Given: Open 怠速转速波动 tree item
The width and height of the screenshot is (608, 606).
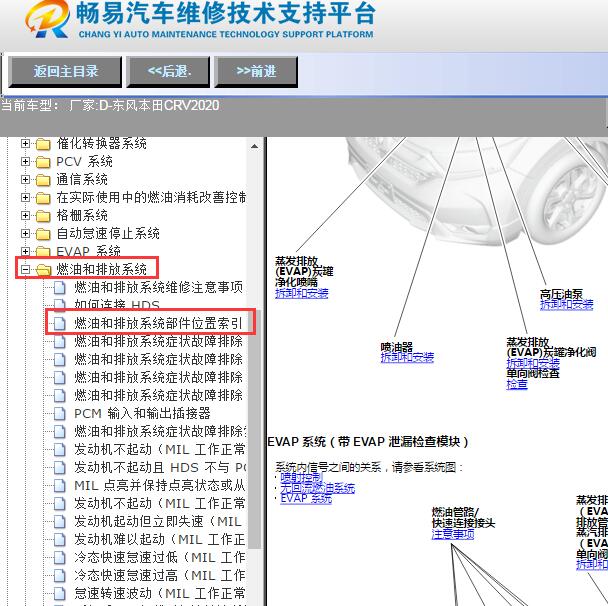Looking at the screenshot, I should point(160,593).
